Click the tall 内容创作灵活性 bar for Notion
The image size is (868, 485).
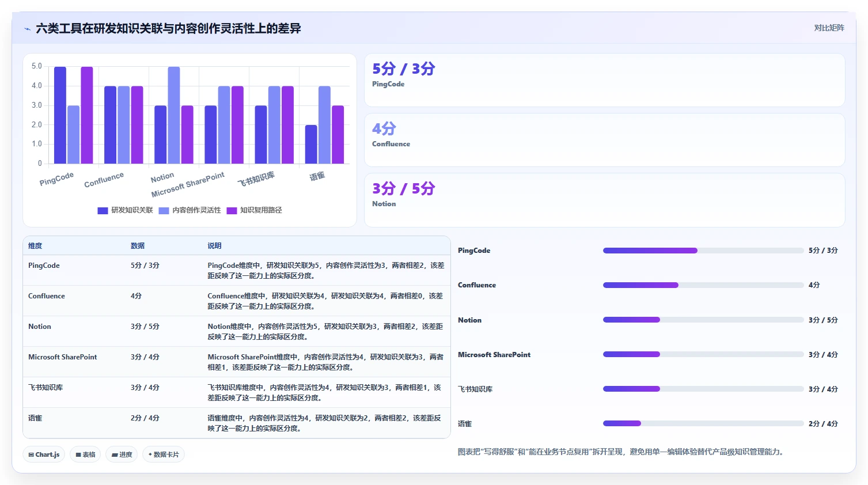174,115
